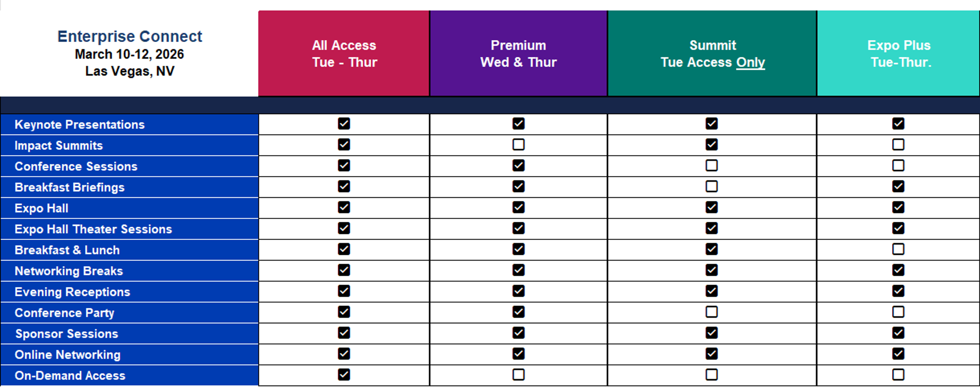Check Conference Party box under Summit

(x=711, y=312)
